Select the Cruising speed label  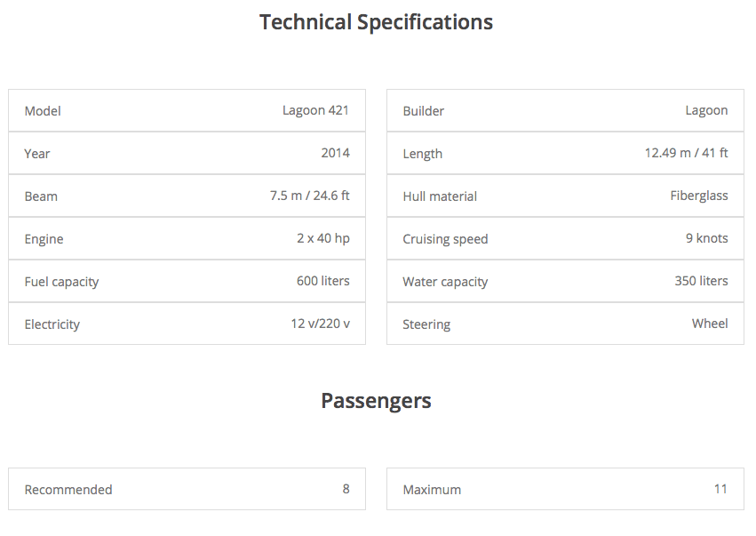coord(445,239)
